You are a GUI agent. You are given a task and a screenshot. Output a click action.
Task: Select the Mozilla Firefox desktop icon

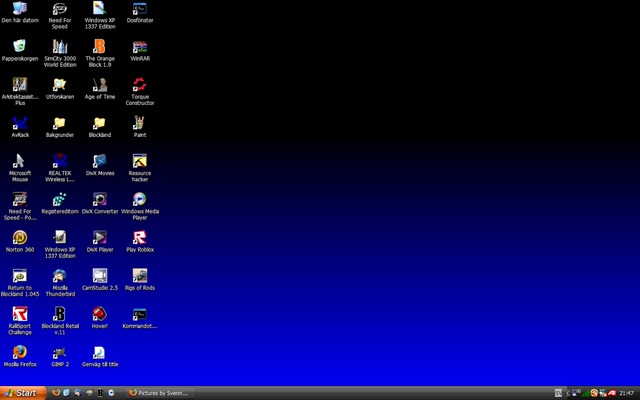coord(20,356)
